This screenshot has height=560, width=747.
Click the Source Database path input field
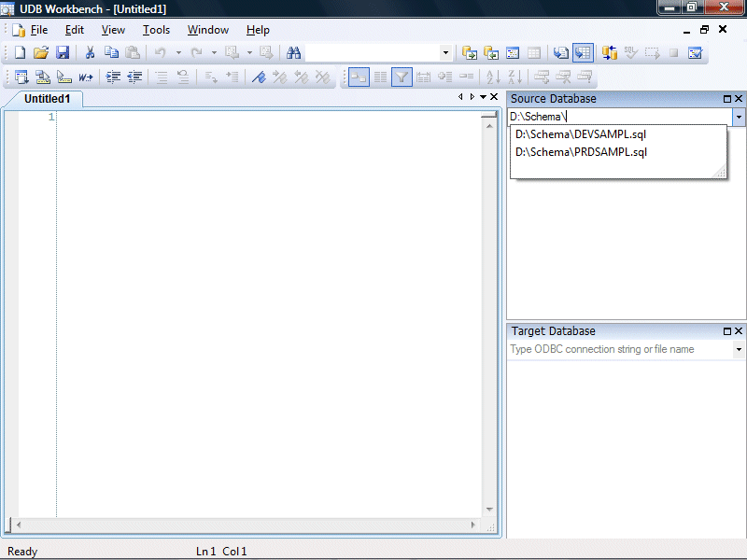click(x=620, y=117)
